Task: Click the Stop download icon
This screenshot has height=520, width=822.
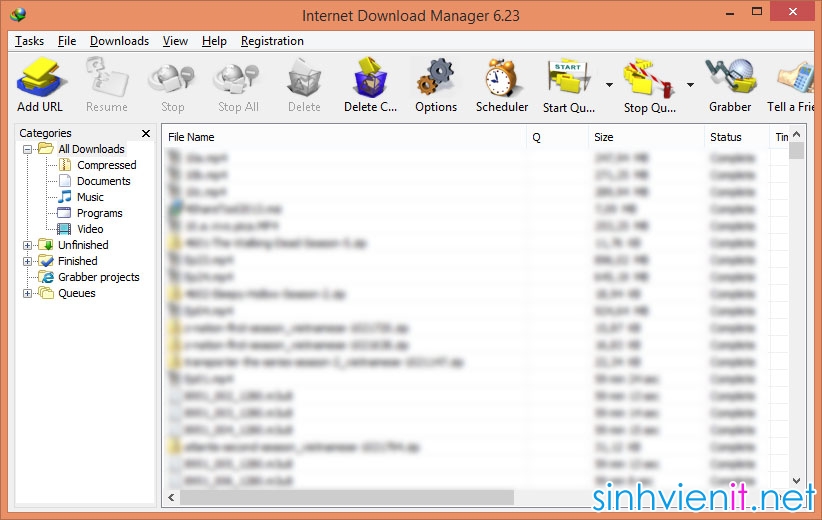Action: tap(172, 79)
